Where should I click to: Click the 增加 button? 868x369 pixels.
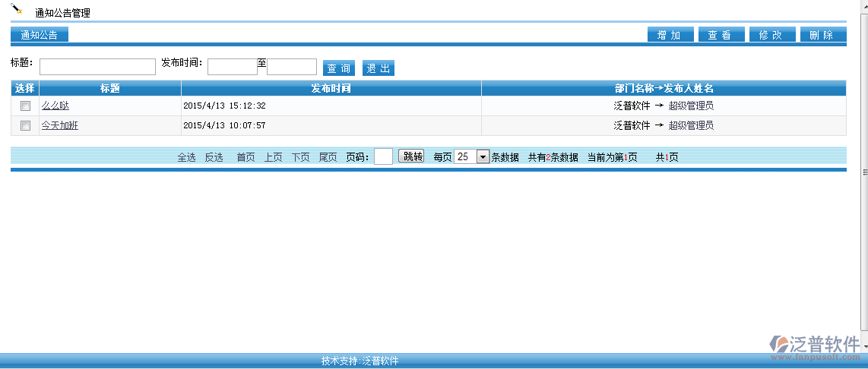(x=670, y=35)
